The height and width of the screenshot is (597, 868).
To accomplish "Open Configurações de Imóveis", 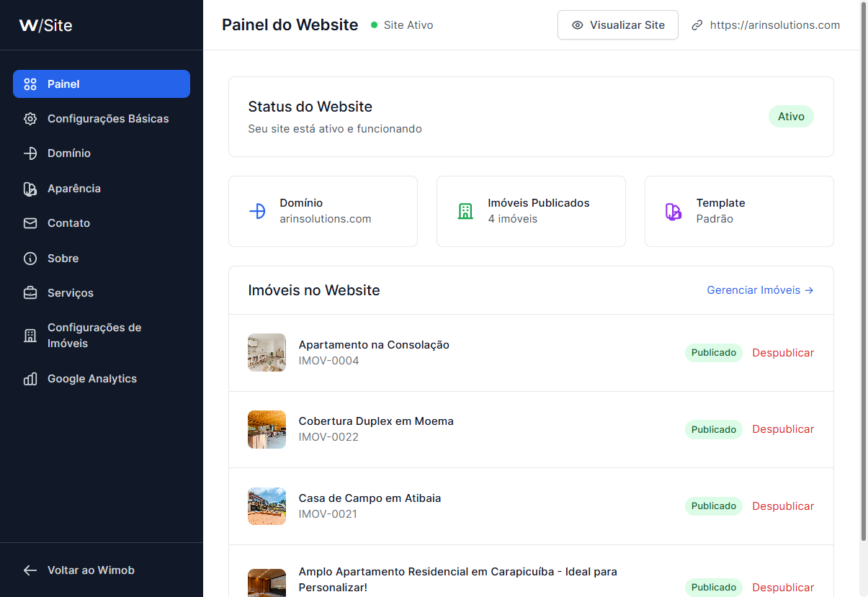I will 102,336.
